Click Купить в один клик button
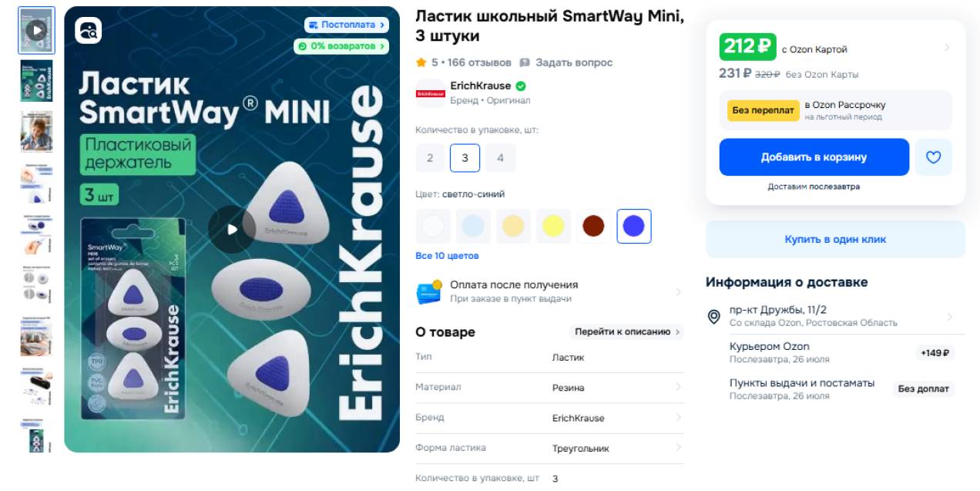Screen dimensions: 980x491 click(x=836, y=240)
